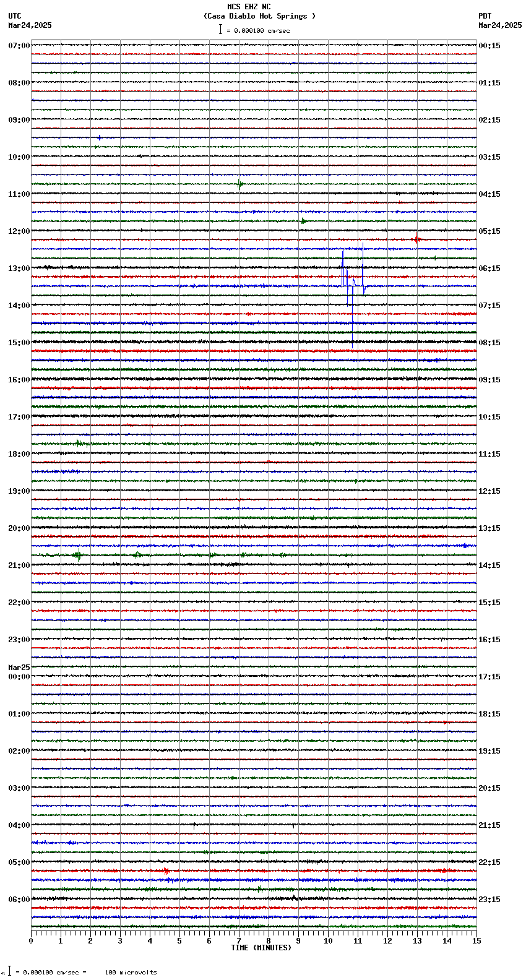Screen dimensions: 526x980
Task: Click the 15:00 UTC time label
Action: coord(19,343)
